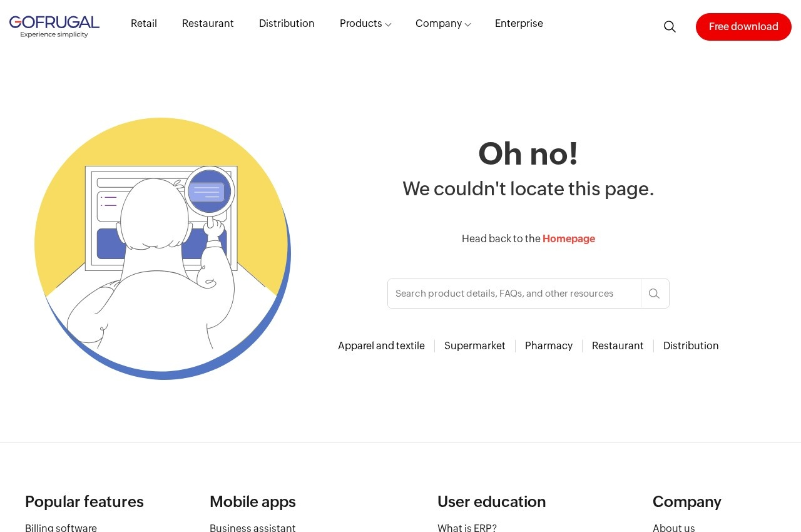801x532 pixels.
Task: Open the Restaurant menu item in header
Action: tap(208, 24)
